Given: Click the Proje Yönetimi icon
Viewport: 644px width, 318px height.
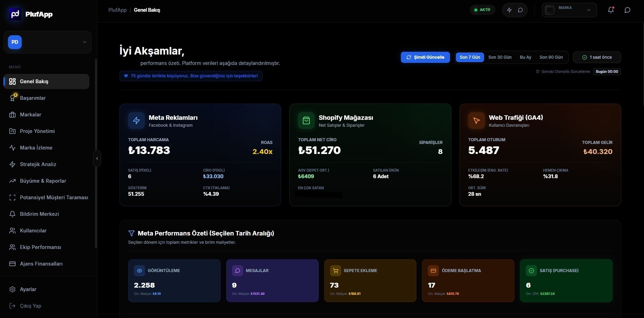Looking at the screenshot, I should click(x=12, y=131).
